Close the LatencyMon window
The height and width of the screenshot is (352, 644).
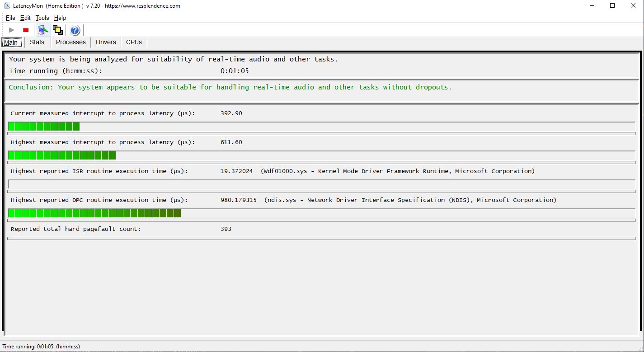(x=633, y=6)
